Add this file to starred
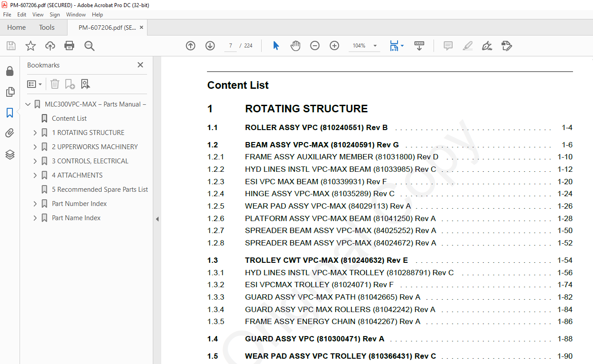 pos(31,46)
